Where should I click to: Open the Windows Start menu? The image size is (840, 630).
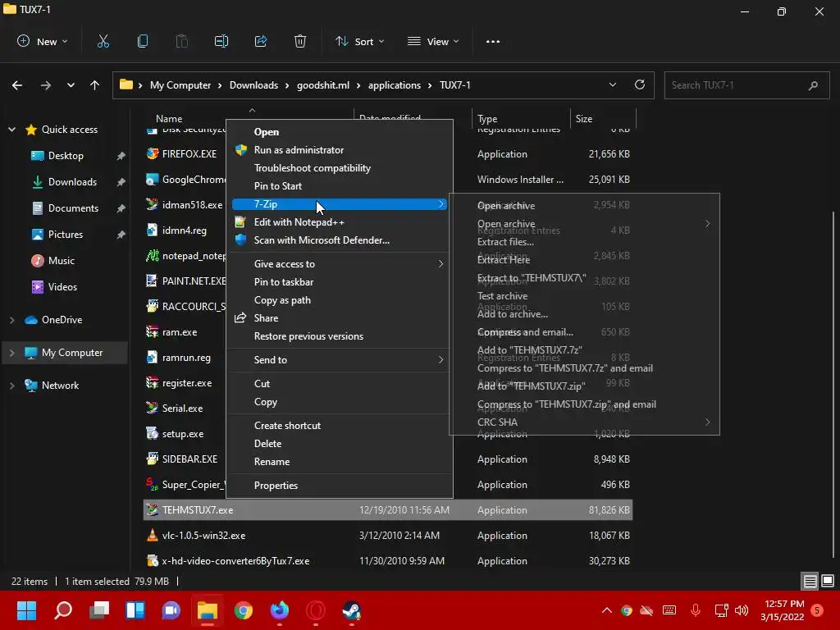click(27, 610)
